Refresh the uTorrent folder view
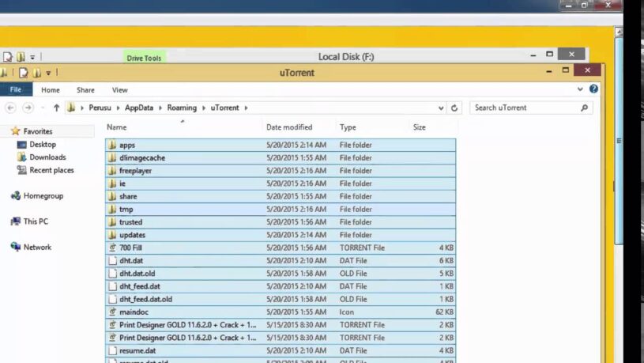644x363 pixels. (454, 108)
